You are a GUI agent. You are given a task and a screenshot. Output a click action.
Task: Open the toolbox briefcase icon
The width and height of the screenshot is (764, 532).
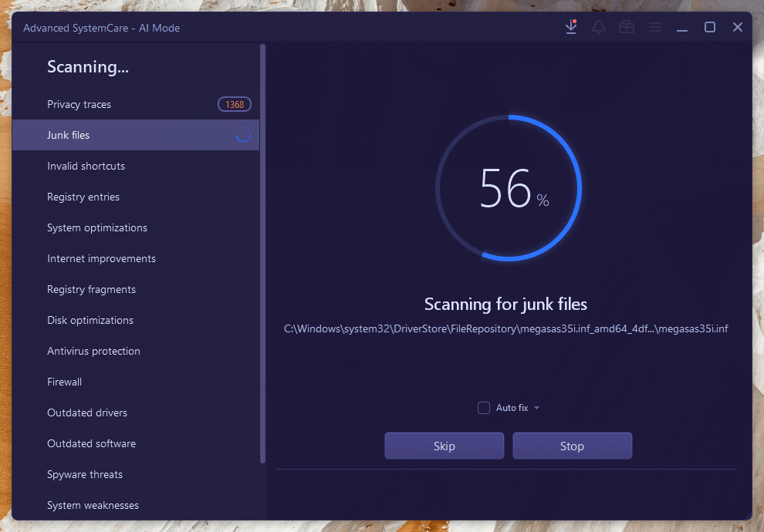(627, 27)
